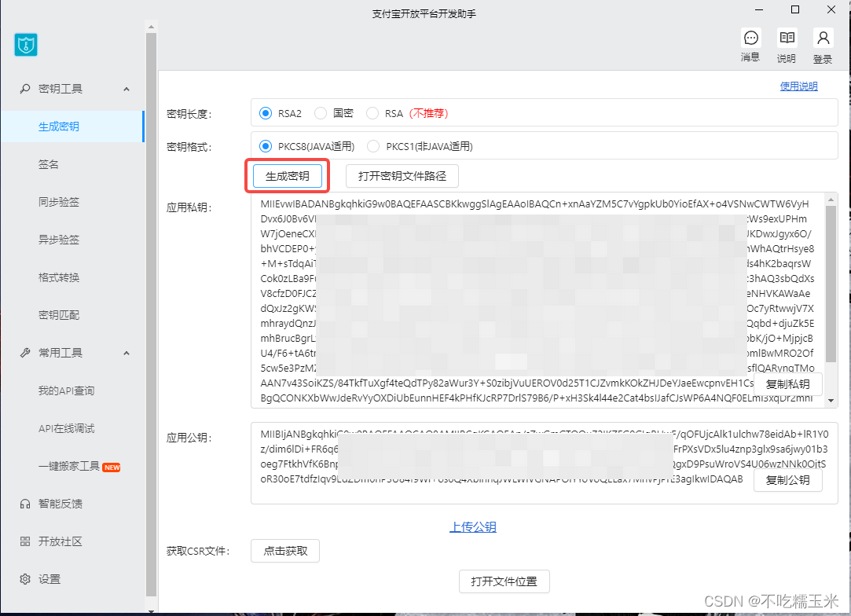Click the 密钥工具 key icon
Image resolution: width=851 pixels, height=616 pixels.
(x=25, y=89)
